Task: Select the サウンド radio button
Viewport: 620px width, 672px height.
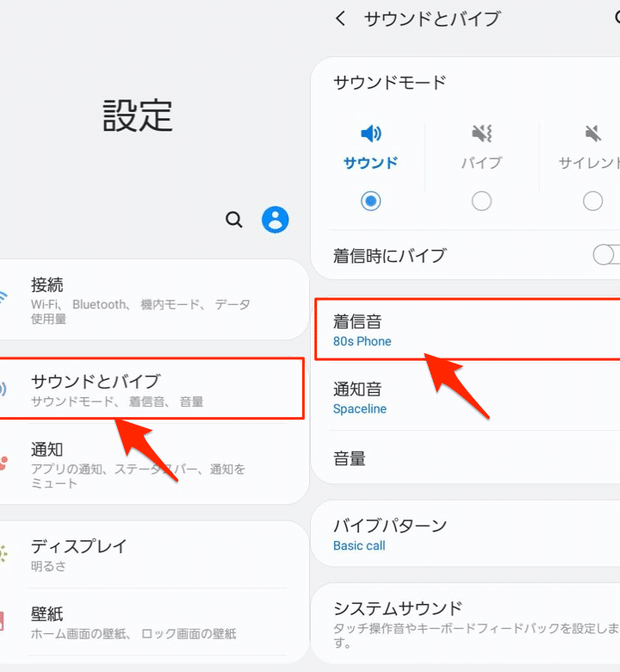Action: (x=370, y=201)
